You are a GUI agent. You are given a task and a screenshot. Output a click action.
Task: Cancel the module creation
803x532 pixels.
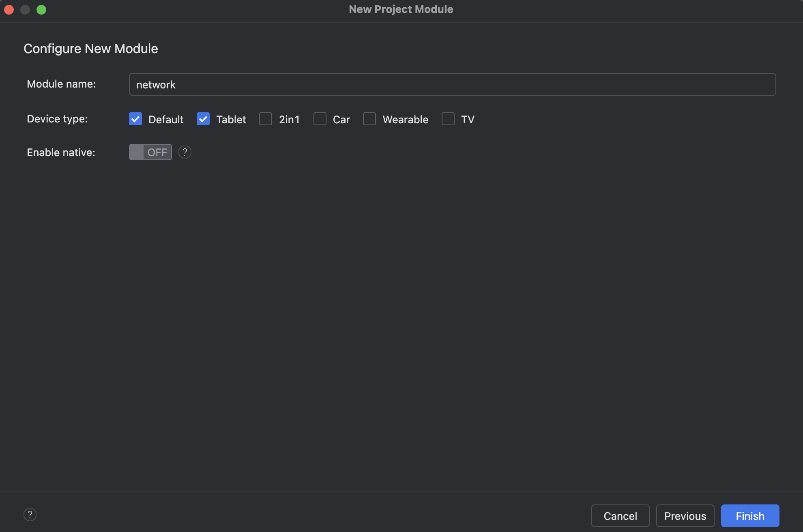[x=620, y=516]
